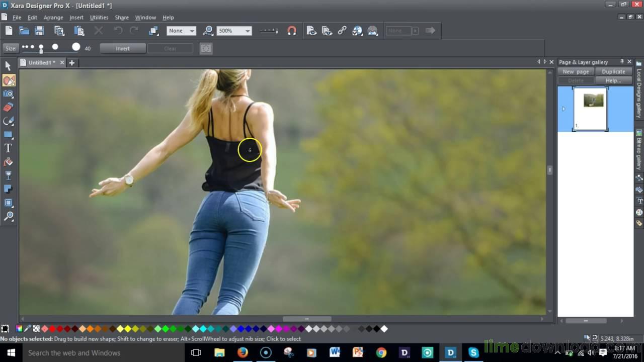Screen dimensions: 644x362
Task: Toggle the pin on Page & Layer gallery
Action: [x=622, y=62]
